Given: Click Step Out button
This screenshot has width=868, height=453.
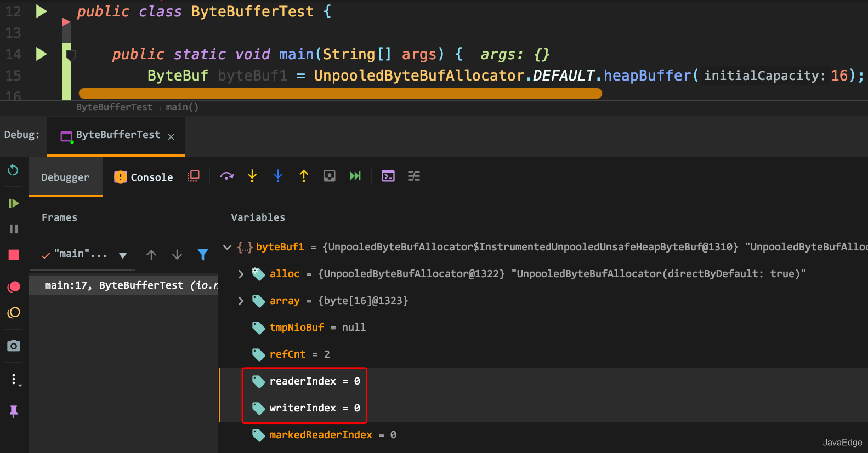Looking at the screenshot, I should pyautogui.click(x=304, y=176).
